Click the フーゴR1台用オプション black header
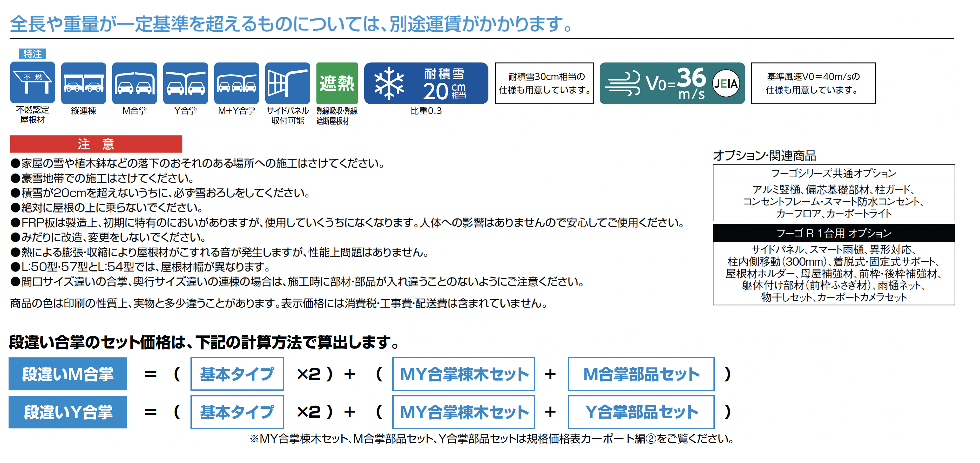 tap(833, 233)
